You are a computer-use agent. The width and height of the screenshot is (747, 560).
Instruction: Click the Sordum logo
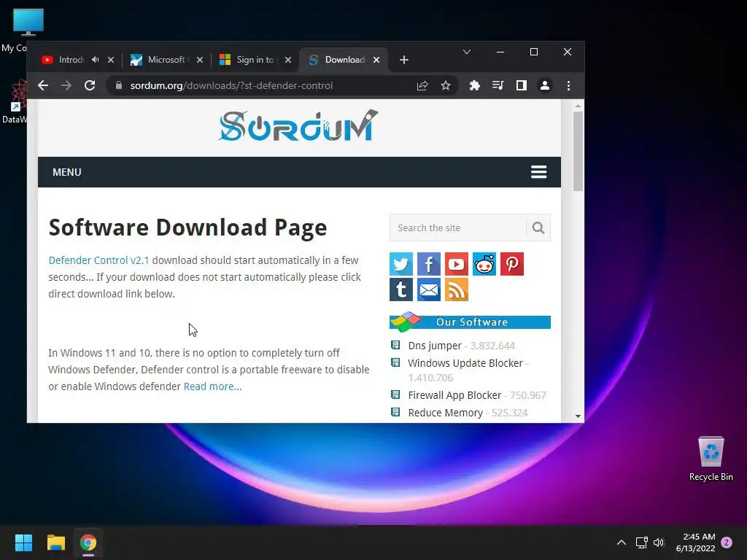point(298,125)
